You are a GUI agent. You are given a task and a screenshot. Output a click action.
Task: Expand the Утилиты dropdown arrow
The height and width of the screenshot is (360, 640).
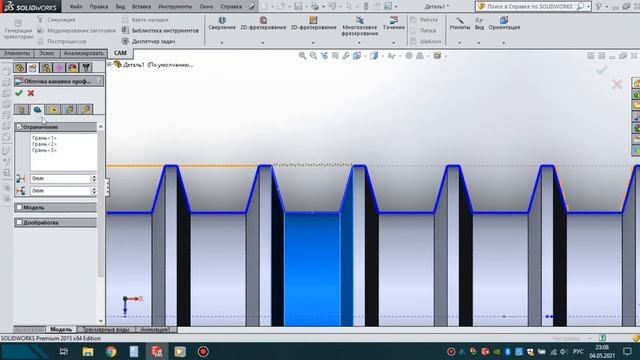click(459, 42)
